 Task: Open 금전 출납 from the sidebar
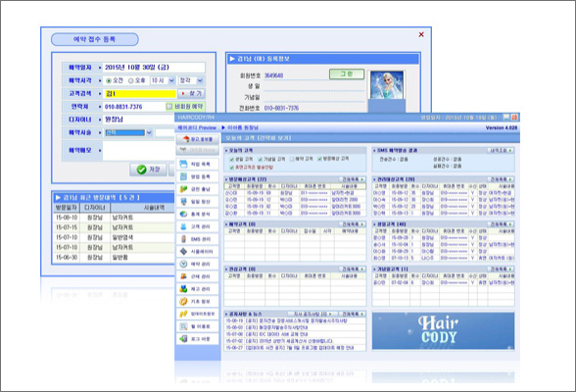pyautogui.click(x=198, y=189)
